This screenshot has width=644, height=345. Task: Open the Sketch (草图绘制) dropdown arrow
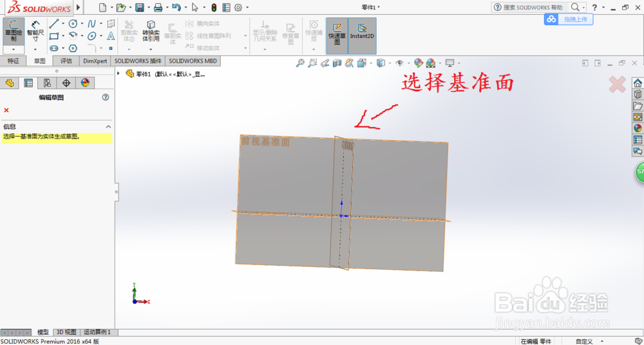click(14, 50)
